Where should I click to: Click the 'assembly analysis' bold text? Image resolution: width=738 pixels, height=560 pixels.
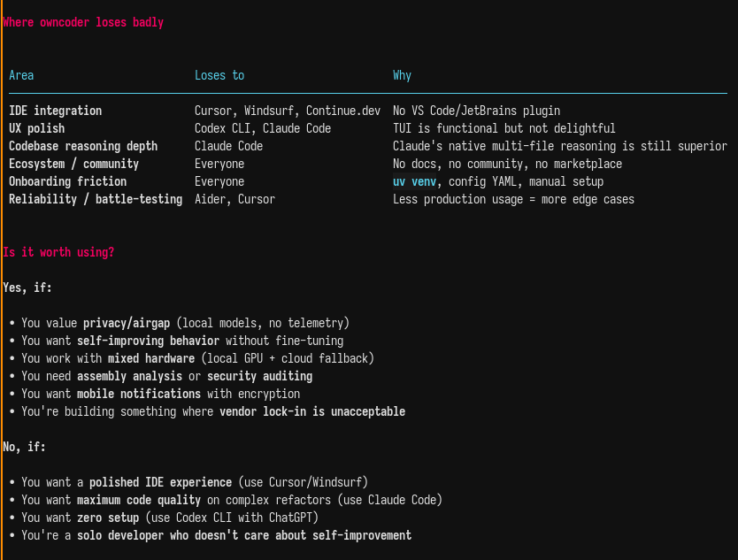129,377
